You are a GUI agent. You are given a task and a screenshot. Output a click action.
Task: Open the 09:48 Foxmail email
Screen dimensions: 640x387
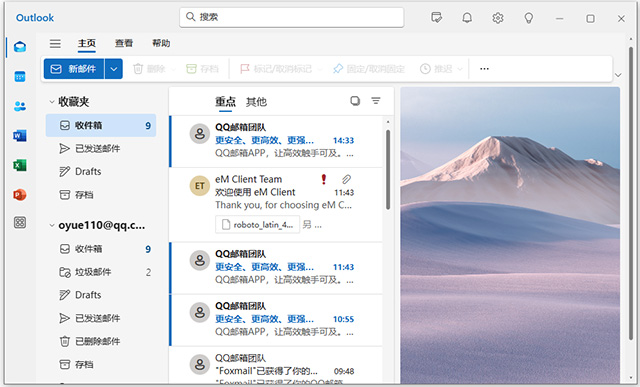coord(276,365)
